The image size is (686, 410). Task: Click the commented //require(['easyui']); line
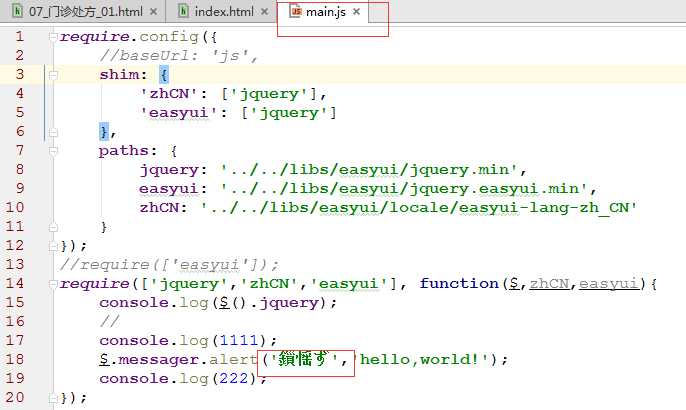tap(169, 265)
